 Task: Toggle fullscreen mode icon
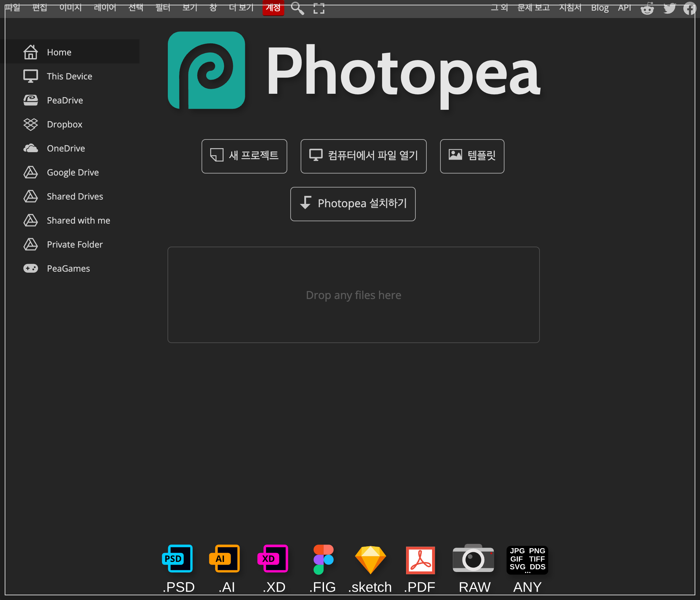pos(319,8)
